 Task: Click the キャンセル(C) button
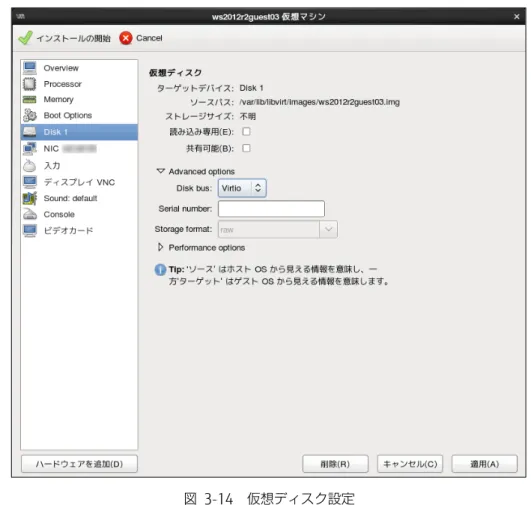click(410, 464)
